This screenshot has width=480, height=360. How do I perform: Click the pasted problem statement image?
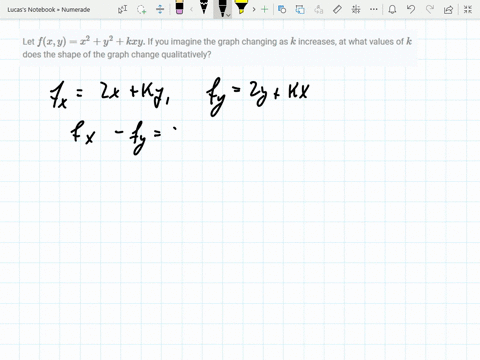[218, 48]
